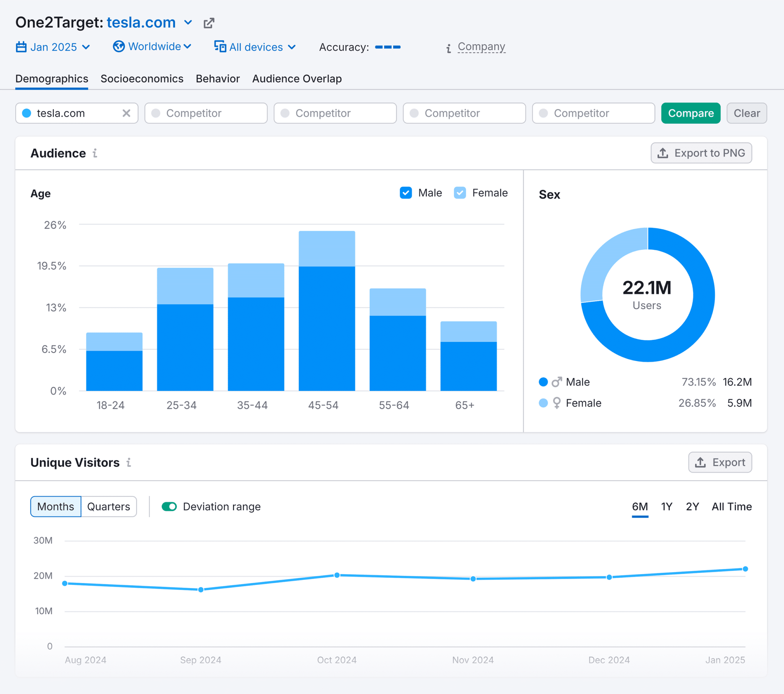
Task: Uncheck the Female checkbox in Age chart
Action: (460, 193)
